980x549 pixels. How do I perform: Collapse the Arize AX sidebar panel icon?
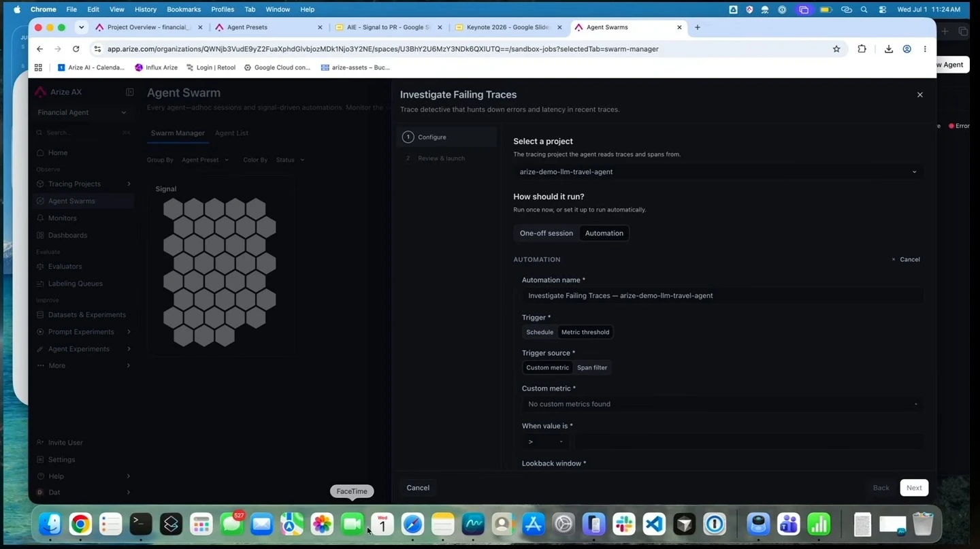(129, 92)
